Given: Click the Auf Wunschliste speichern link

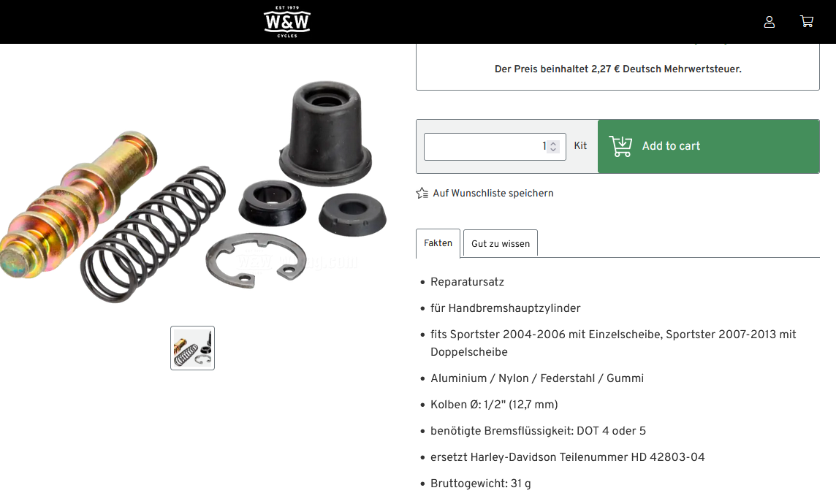Looking at the screenshot, I should pyautogui.click(x=493, y=194).
